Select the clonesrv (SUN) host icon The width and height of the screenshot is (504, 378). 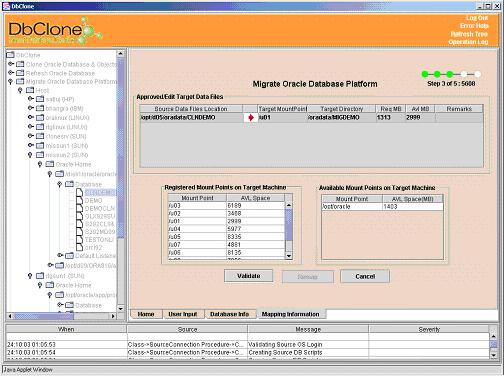40,136
